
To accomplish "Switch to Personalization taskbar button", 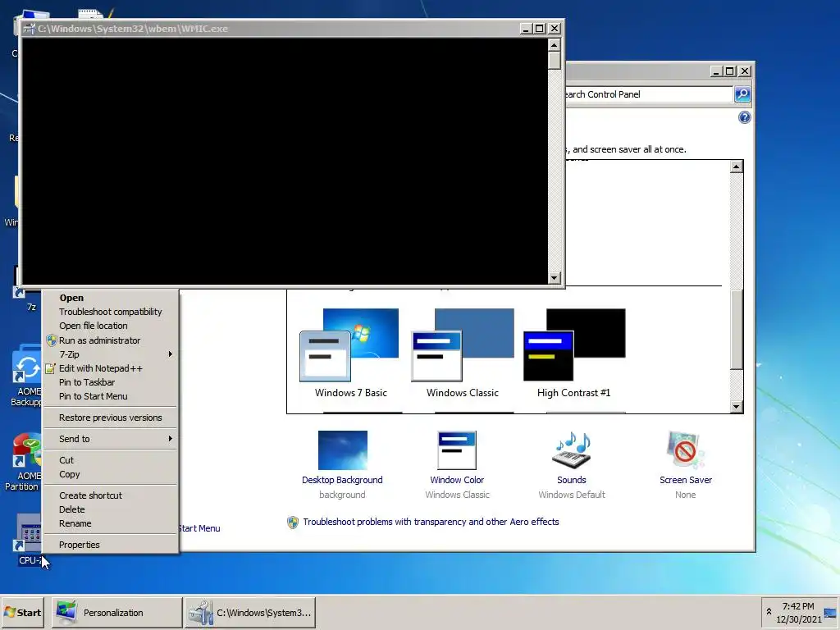I will 116,612.
